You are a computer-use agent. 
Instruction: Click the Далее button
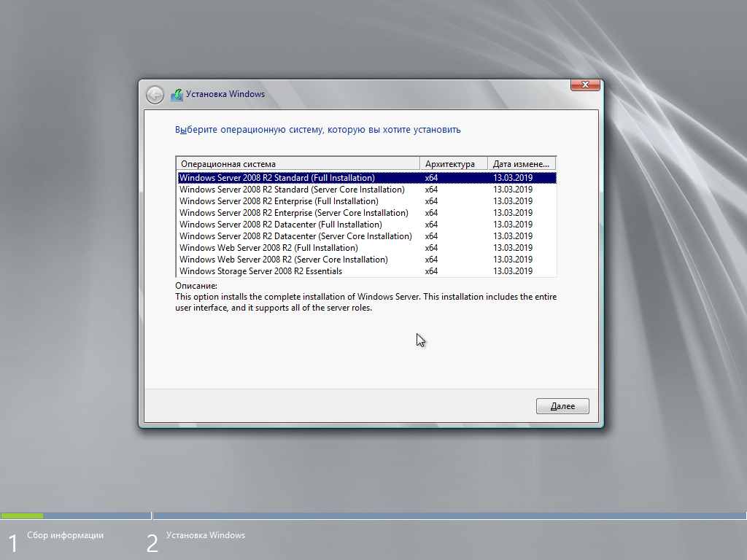coord(562,406)
